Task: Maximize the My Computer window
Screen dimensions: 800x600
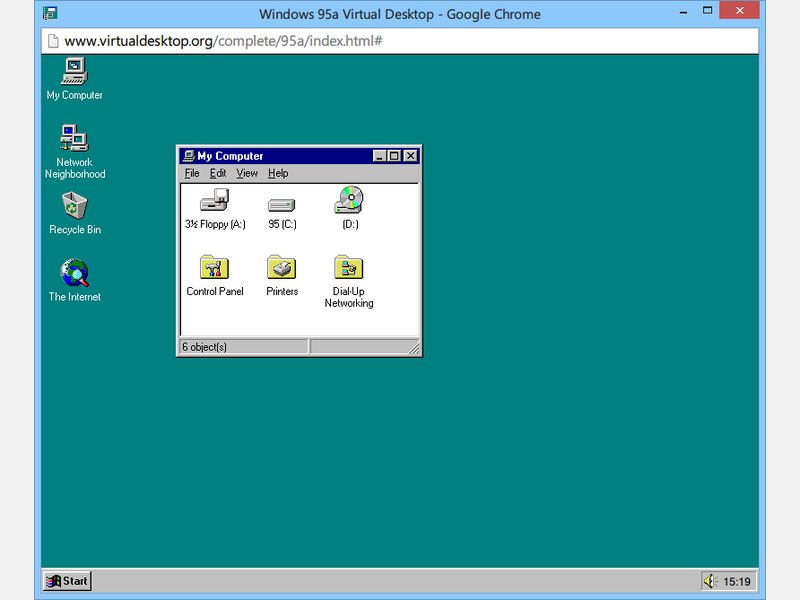Action: click(394, 156)
